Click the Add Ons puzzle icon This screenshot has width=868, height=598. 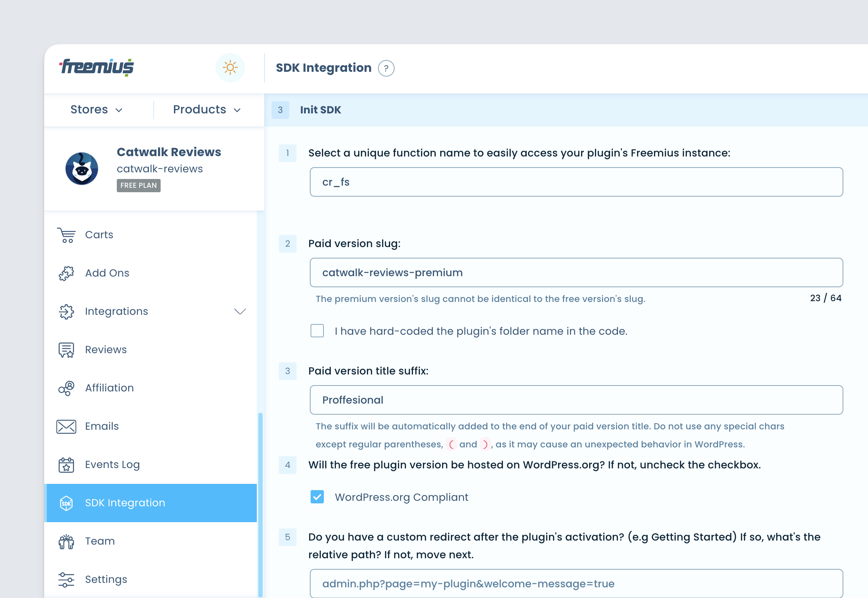(x=66, y=273)
